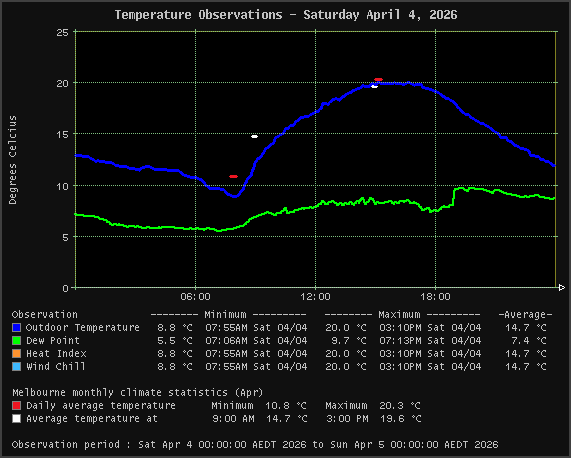Viewport: 571px width, 458px height.
Task: Click the blue Outdoor Temperature legend swatch
Action: [16, 327]
